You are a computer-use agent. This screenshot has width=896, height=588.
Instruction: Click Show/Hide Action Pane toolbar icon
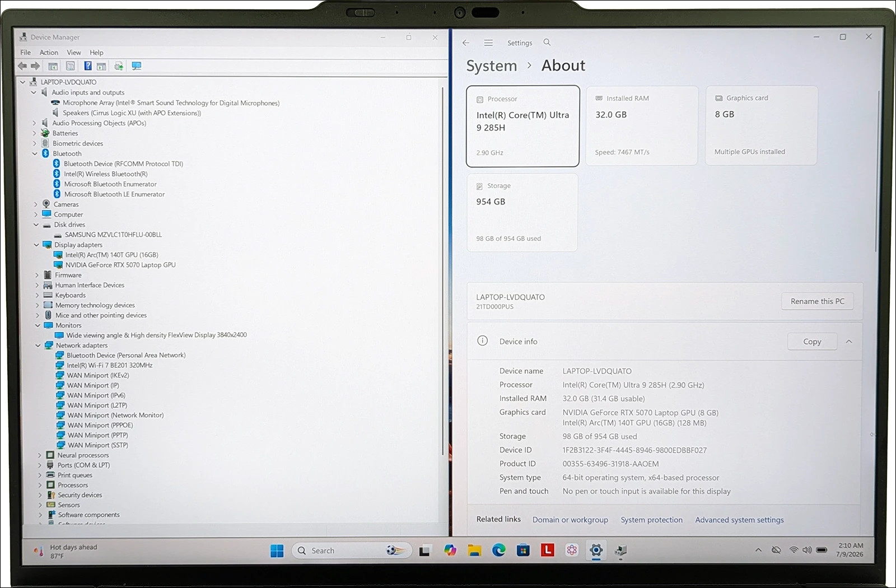(x=101, y=66)
